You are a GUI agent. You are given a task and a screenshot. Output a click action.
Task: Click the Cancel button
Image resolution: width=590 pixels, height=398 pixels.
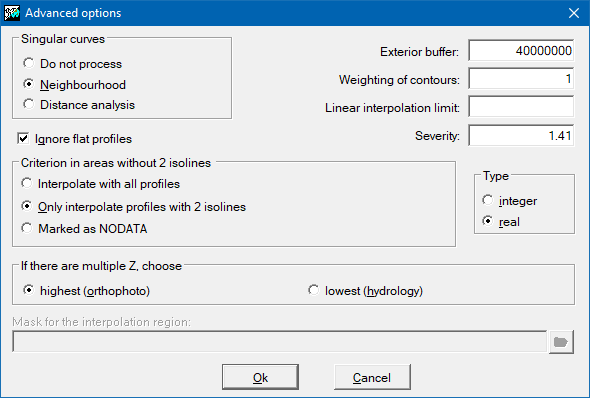(372, 377)
